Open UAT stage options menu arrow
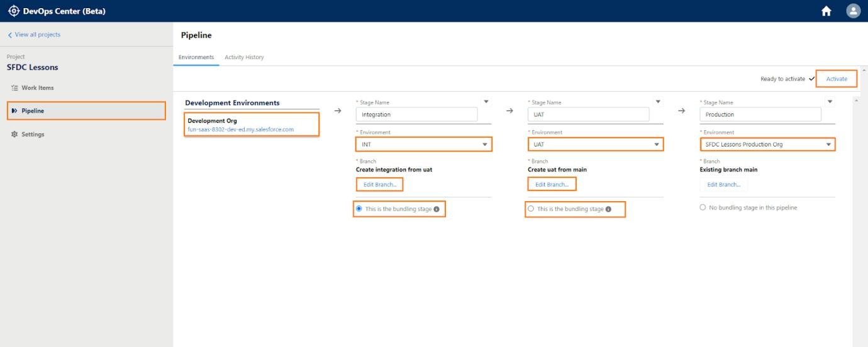This screenshot has height=347, width=868. point(658,102)
